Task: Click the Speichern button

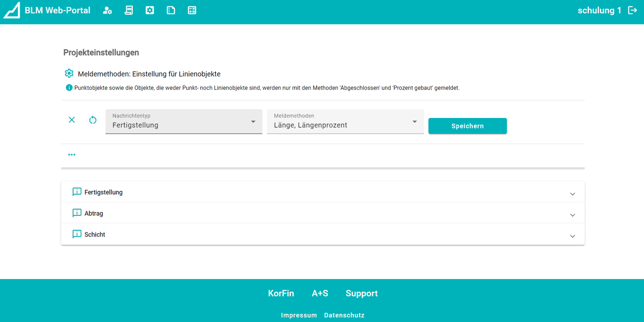Action: tap(467, 126)
